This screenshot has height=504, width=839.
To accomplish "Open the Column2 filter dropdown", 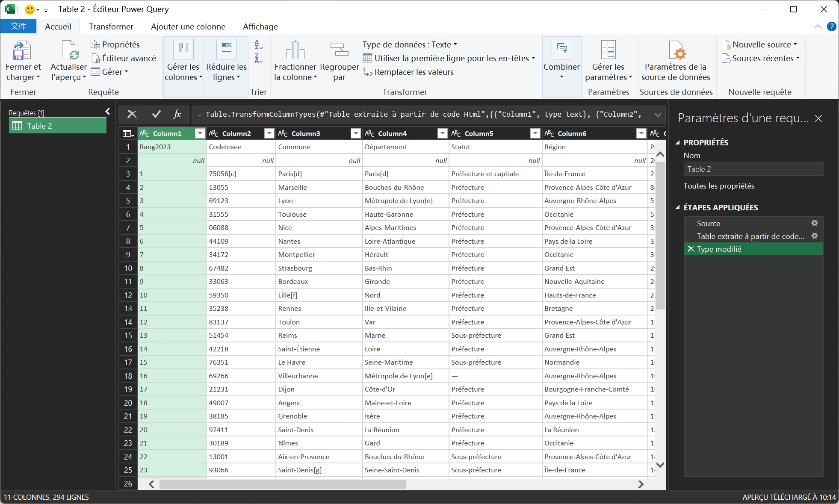I will (x=269, y=133).
